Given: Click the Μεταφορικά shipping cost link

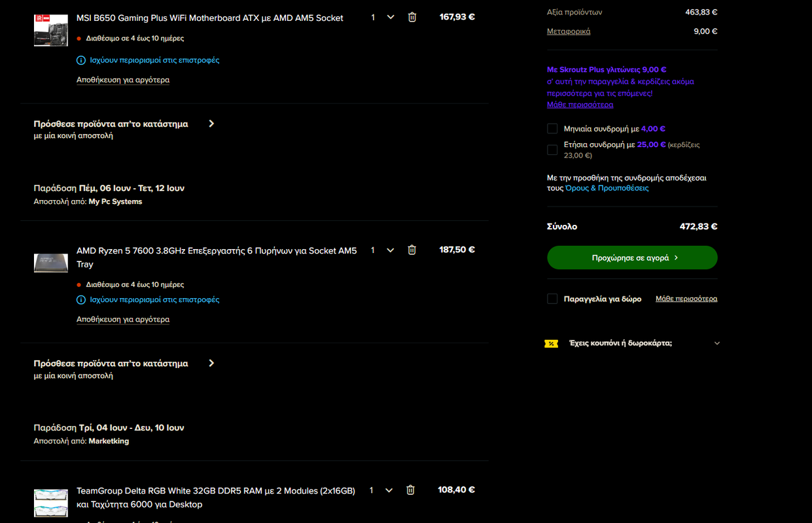Looking at the screenshot, I should click(569, 31).
